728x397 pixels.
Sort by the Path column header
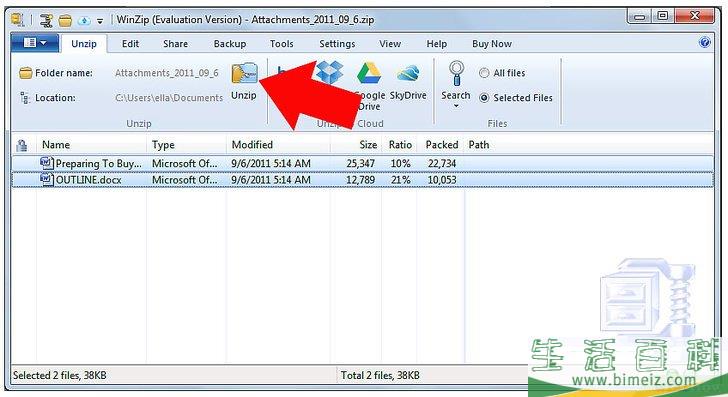479,145
